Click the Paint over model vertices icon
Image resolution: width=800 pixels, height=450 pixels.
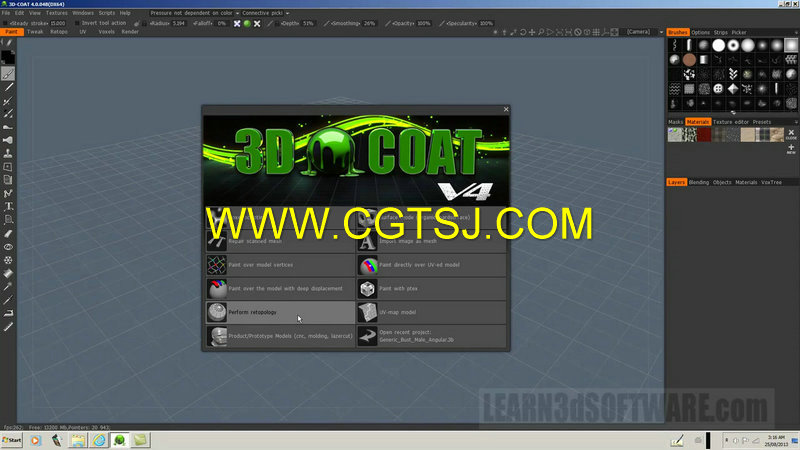click(x=216, y=265)
